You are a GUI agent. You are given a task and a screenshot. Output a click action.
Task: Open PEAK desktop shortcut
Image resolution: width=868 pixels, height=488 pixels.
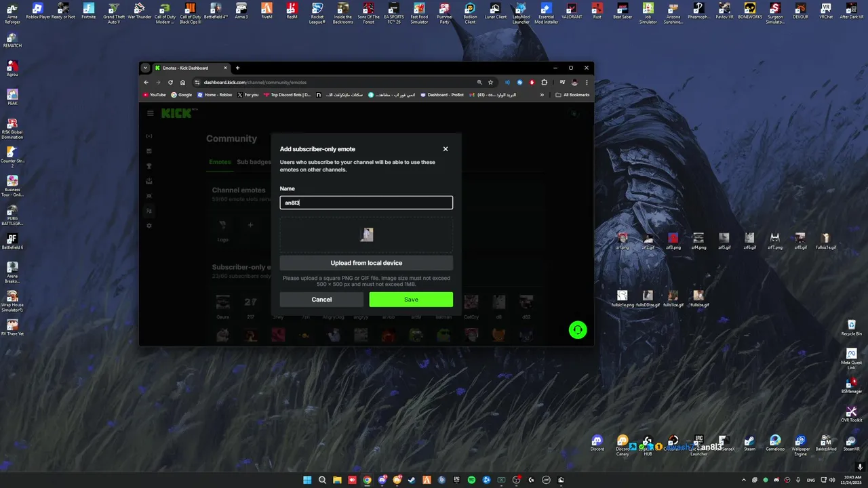12,97
